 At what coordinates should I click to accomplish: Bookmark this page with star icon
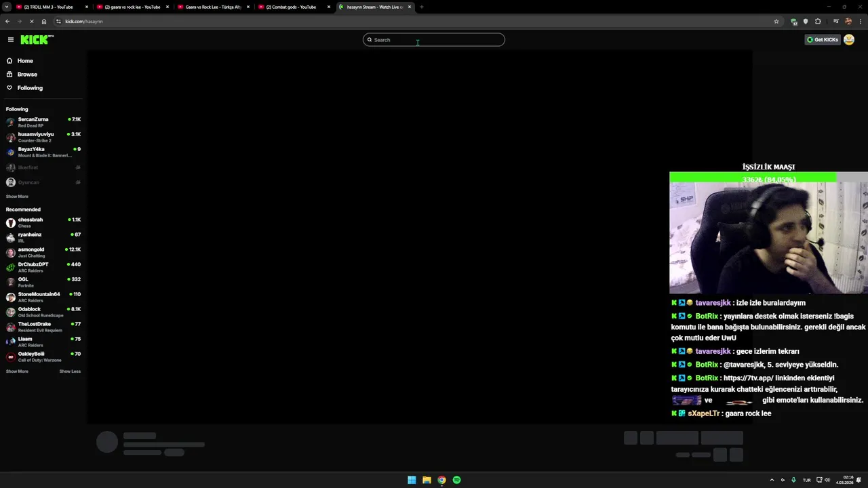point(776,21)
